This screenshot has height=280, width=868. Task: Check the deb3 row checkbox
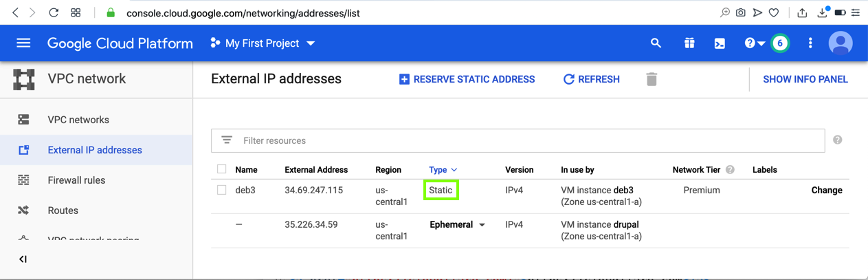click(x=221, y=190)
